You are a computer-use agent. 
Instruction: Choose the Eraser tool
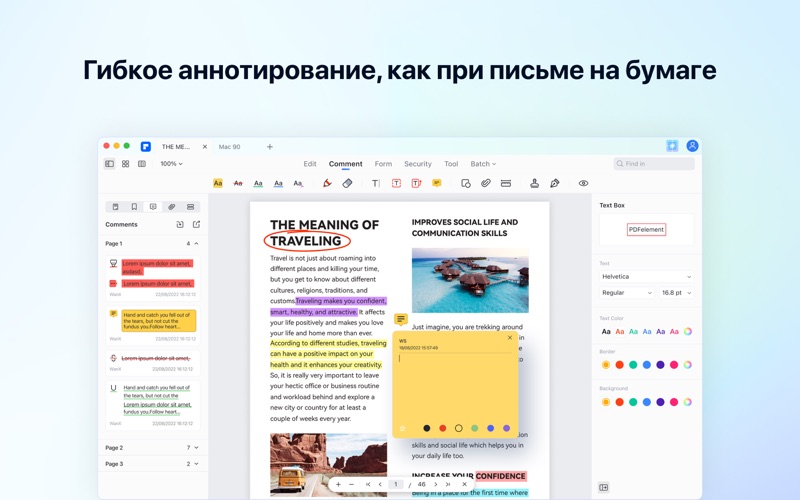click(x=347, y=183)
